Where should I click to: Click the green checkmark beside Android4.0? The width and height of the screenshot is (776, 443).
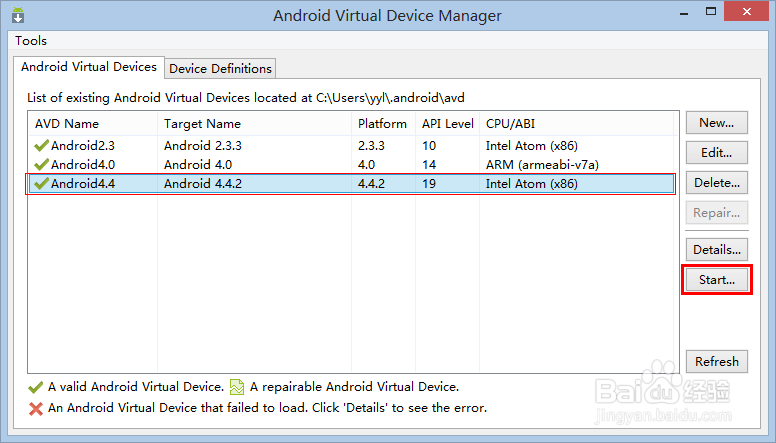(41, 165)
